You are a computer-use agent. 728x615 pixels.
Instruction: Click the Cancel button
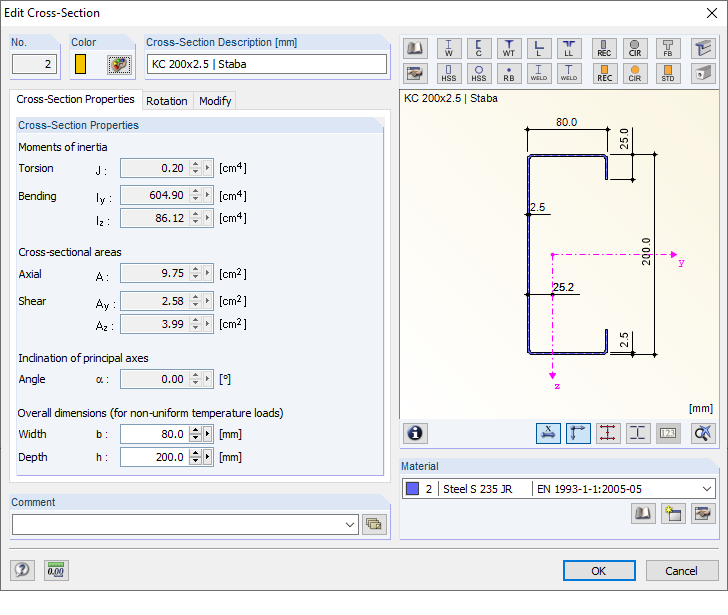pyautogui.click(x=681, y=570)
